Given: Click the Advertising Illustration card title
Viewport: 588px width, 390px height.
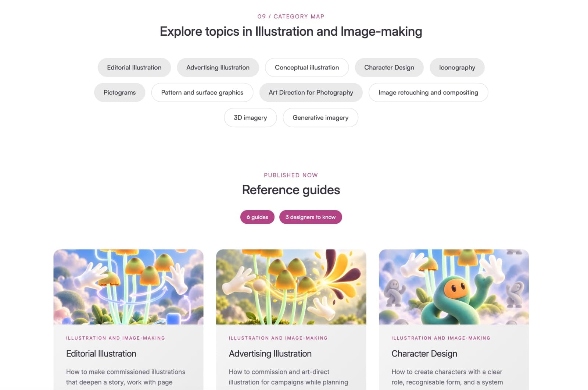Looking at the screenshot, I should (x=270, y=354).
